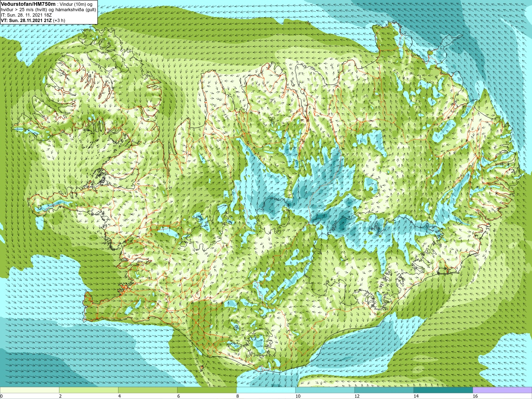Click the "Vindur (10m) og" label text
The image size is (532, 399).
click(76, 5)
